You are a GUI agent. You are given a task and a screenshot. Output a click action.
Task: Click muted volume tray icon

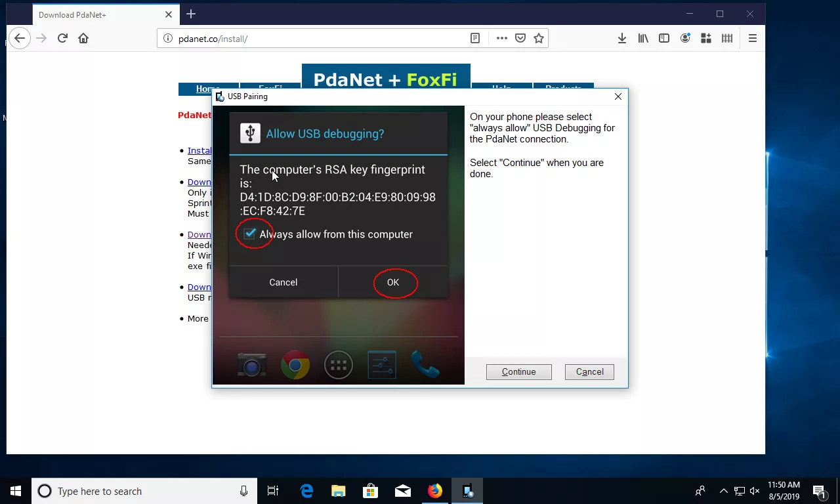tap(755, 491)
